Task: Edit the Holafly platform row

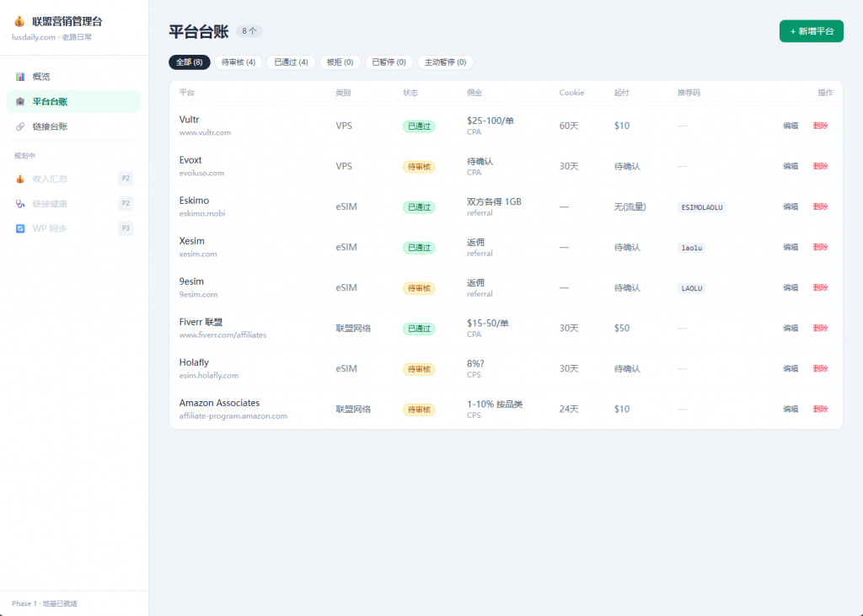Action: tap(791, 368)
